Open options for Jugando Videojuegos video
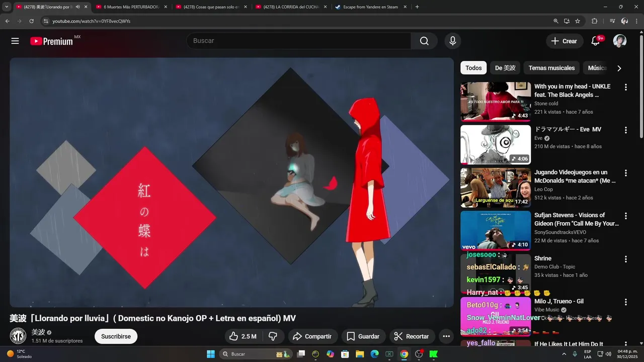 tap(626, 172)
